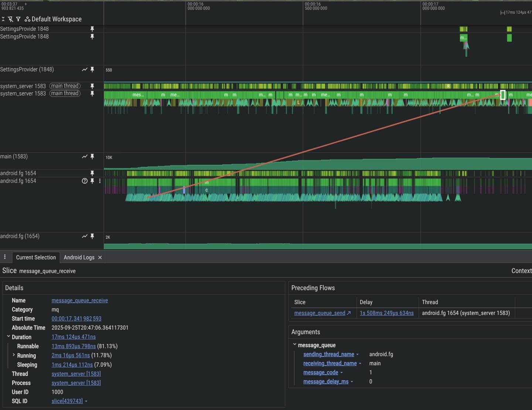This screenshot has width=532, height=410.
Task: Collapse the Duration breakdown row
Action: (8, 337)
